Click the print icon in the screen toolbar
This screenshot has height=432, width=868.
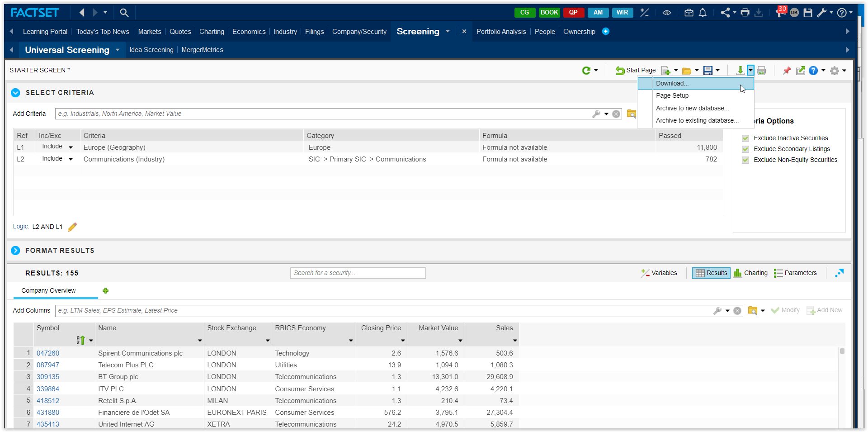(761, 71)
